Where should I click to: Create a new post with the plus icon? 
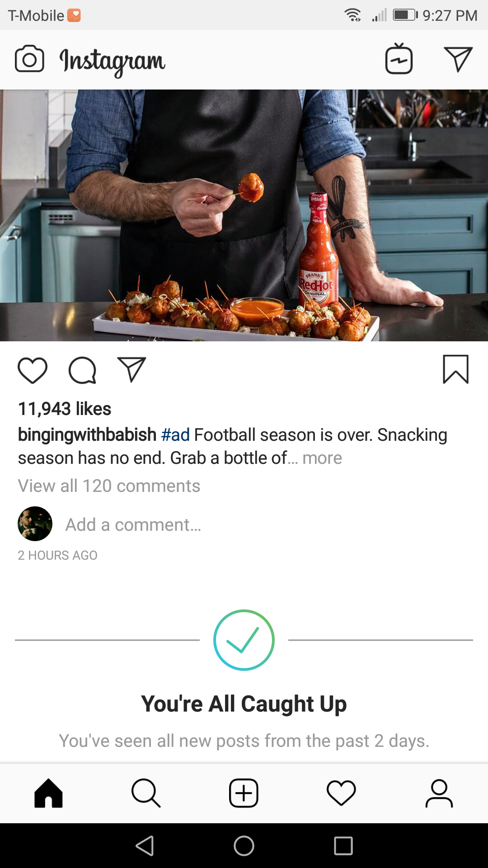pos(244,793)
